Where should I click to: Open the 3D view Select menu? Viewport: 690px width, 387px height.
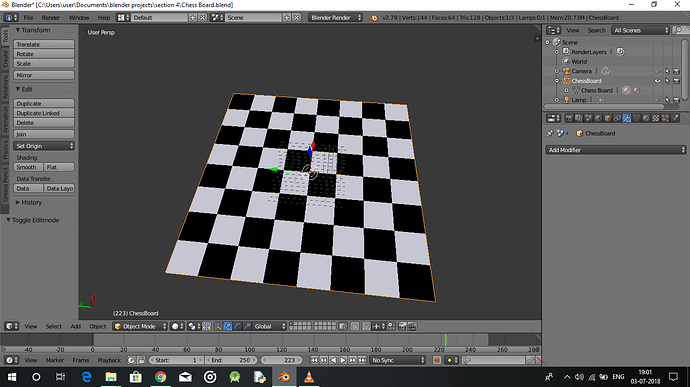pos(53,326)
